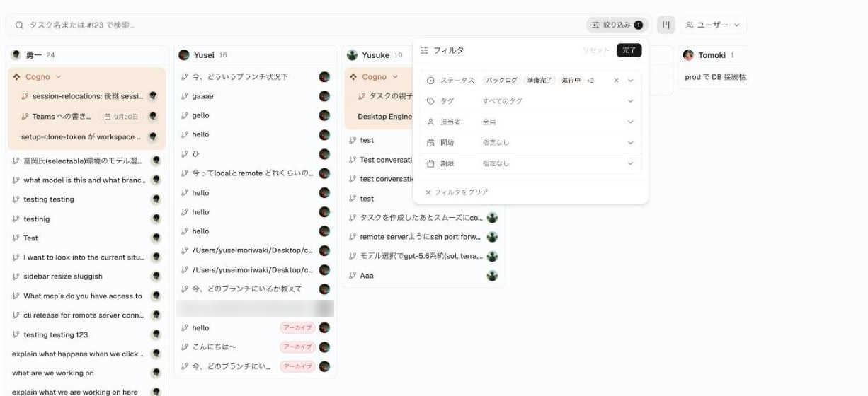This screenshot has width=868, height=396.
Task: Click the 準備完了 status chip
Action: pos(539,81)
